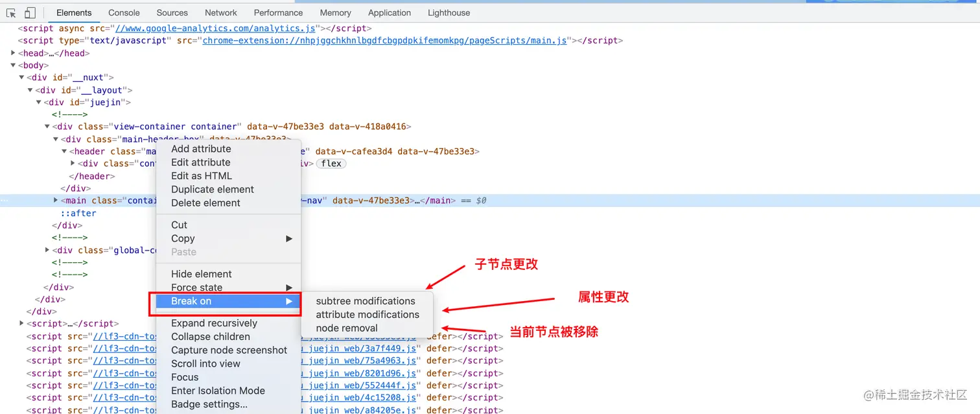The image size is (980, 414).
Task: Collapse the main-header-box div node
Action: point(56,140)
